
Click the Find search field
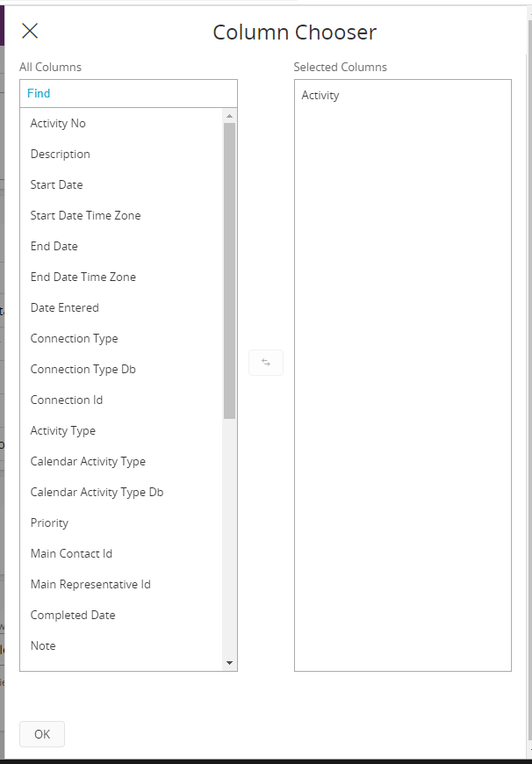pyautogui.click(x=128, y=93)
